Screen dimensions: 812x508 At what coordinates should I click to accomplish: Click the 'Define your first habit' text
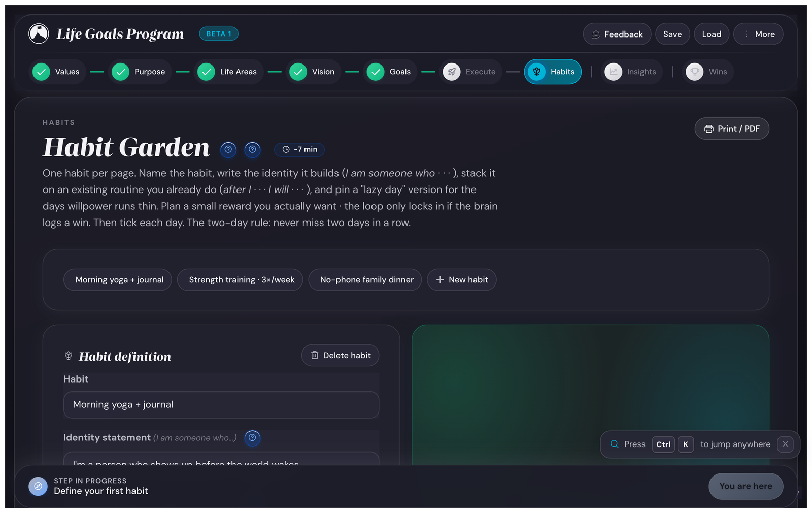101,491
